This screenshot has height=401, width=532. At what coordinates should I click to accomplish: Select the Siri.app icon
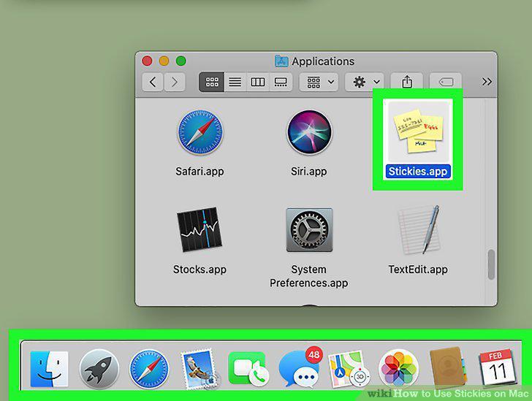[309, 132]
